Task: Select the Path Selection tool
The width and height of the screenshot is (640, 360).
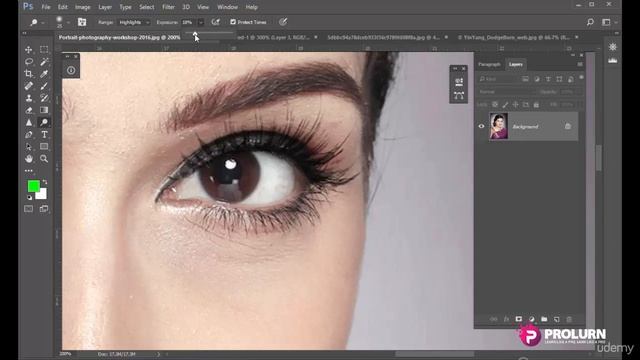Action: click(x=29, y=147)
